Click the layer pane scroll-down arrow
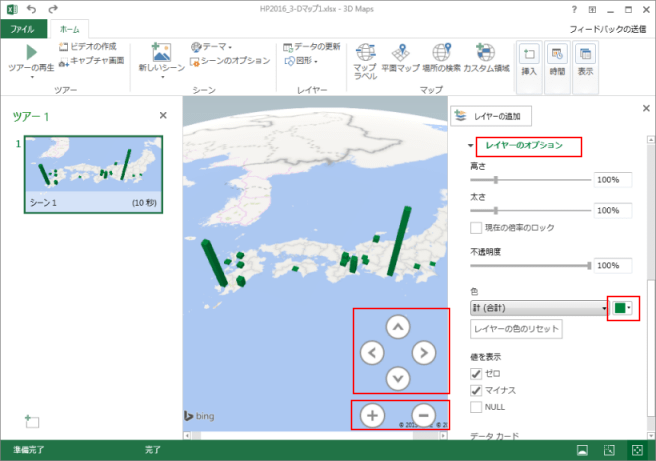This screenshot has width=656, height=461. point(651,435)
